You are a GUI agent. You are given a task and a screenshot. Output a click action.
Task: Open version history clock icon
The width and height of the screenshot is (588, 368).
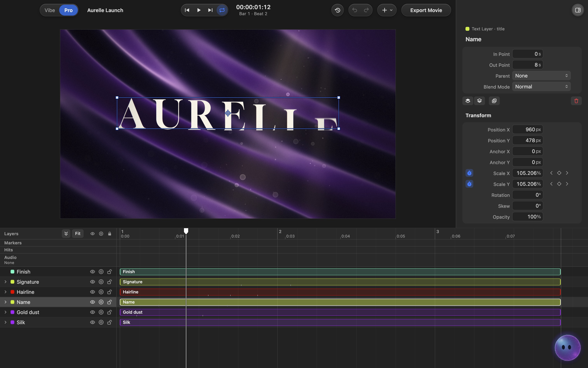click(338, 10)
